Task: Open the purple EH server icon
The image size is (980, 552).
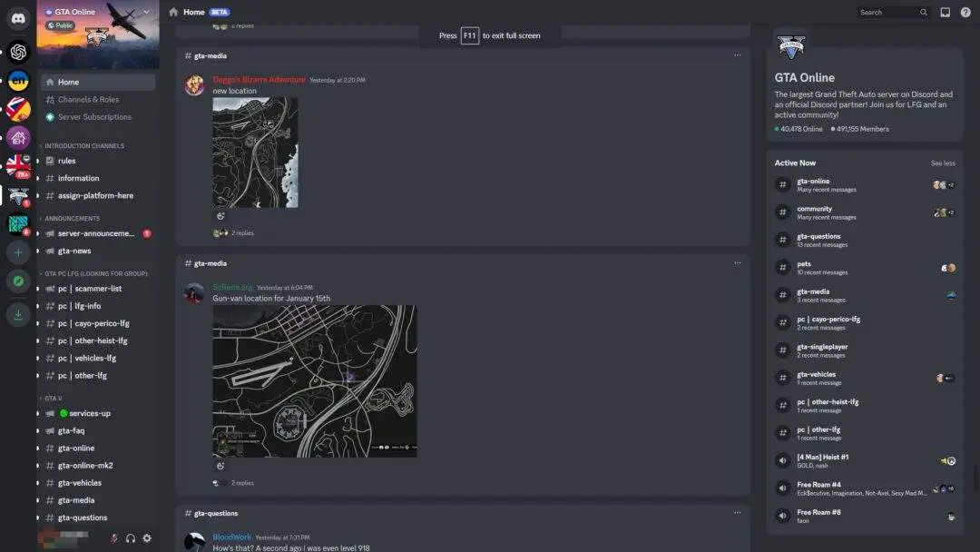Action: 18,137
